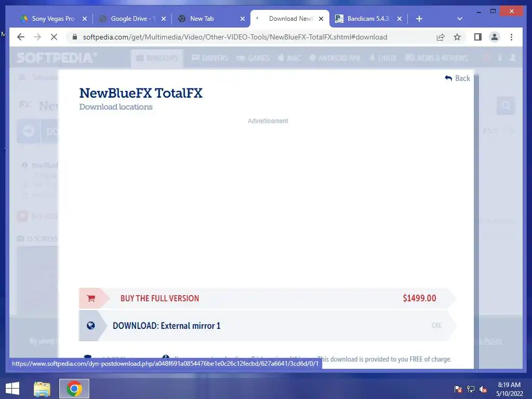
Task: Click the muted volume tray icon
Action: click(x=483, y=389)
